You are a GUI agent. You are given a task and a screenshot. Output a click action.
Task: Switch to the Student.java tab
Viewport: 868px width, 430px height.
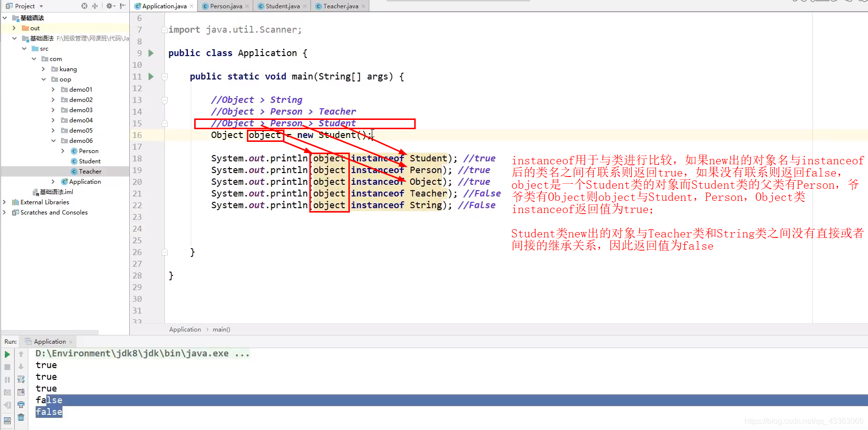tap(283, 6)
